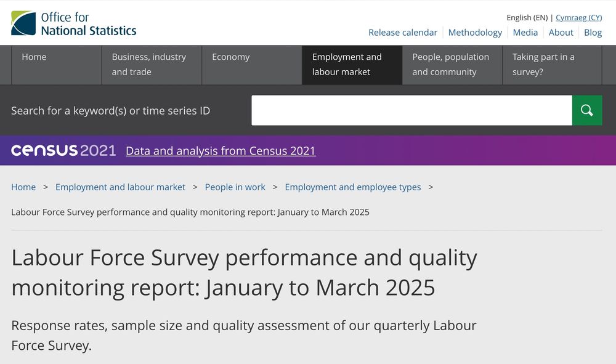Screen dimensions: 616x364
Task: Go to People in work breadcrumb
Action: 235,187
